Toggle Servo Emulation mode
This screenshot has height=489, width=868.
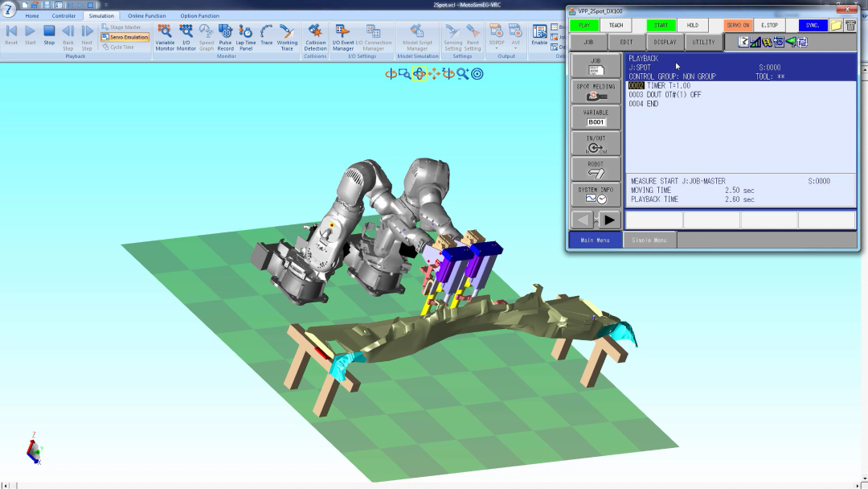click(125, 37)
